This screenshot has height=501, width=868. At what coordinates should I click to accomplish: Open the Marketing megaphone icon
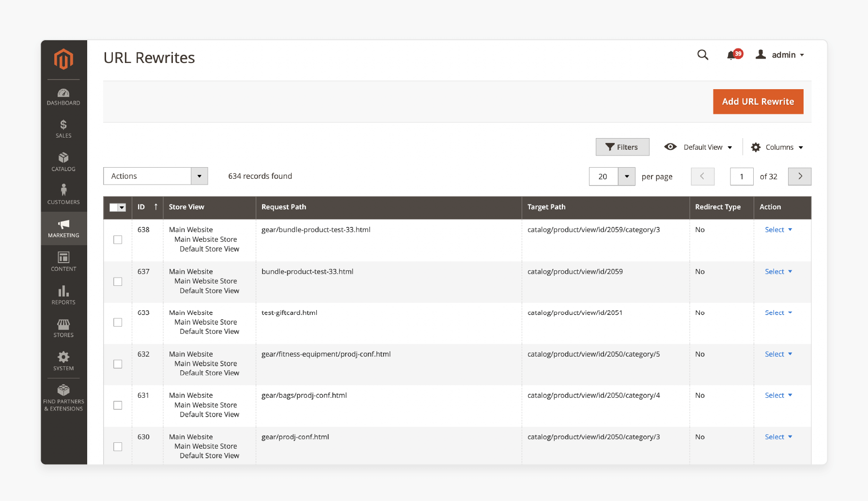click(63, 224)
